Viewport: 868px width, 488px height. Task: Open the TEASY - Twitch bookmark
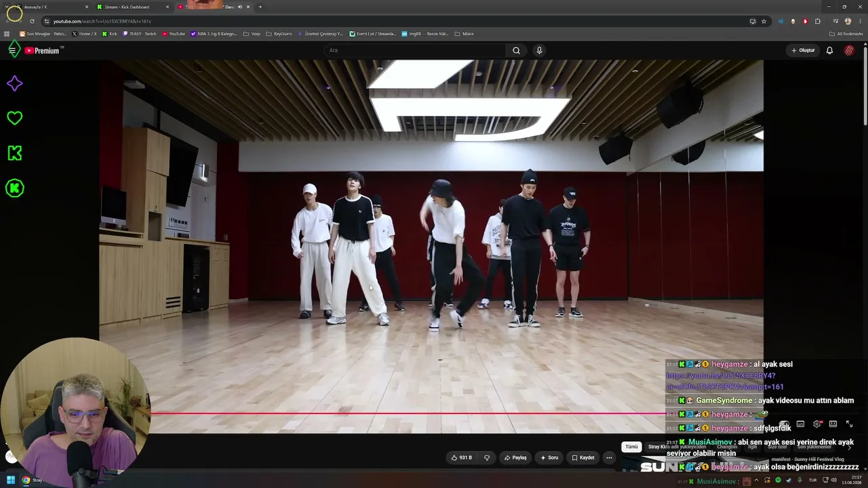point(139,34)
